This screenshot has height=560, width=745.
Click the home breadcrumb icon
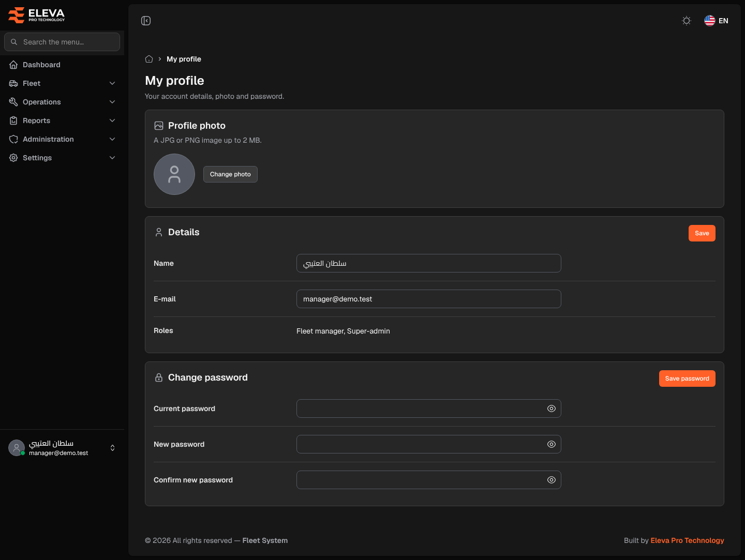(149, 59)
